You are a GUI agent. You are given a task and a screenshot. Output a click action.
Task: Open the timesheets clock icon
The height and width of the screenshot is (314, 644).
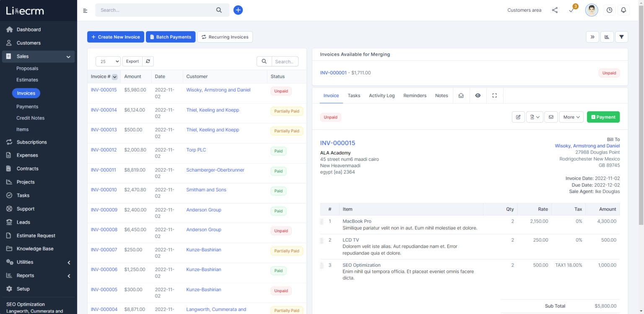click(609, 10)
